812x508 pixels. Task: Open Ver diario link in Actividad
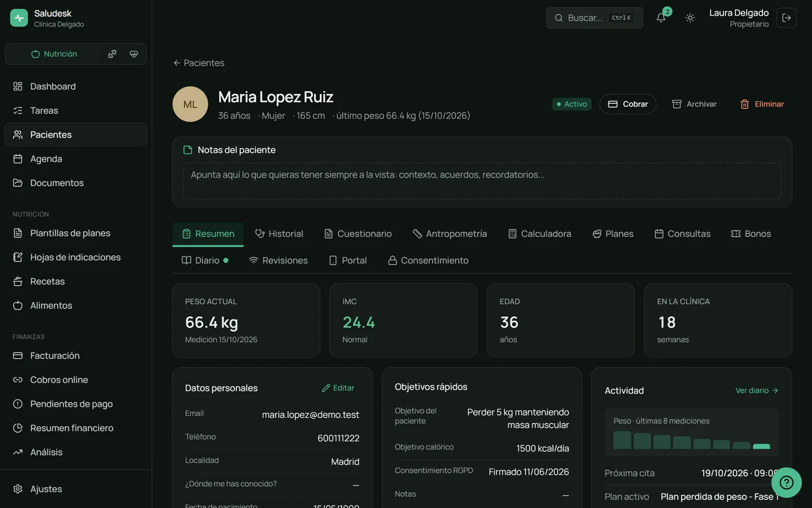tap(757, 391)
